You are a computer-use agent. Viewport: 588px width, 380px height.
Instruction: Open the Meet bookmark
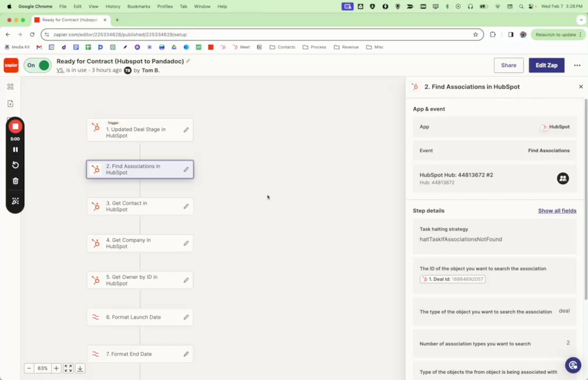[x=241, y=47]
